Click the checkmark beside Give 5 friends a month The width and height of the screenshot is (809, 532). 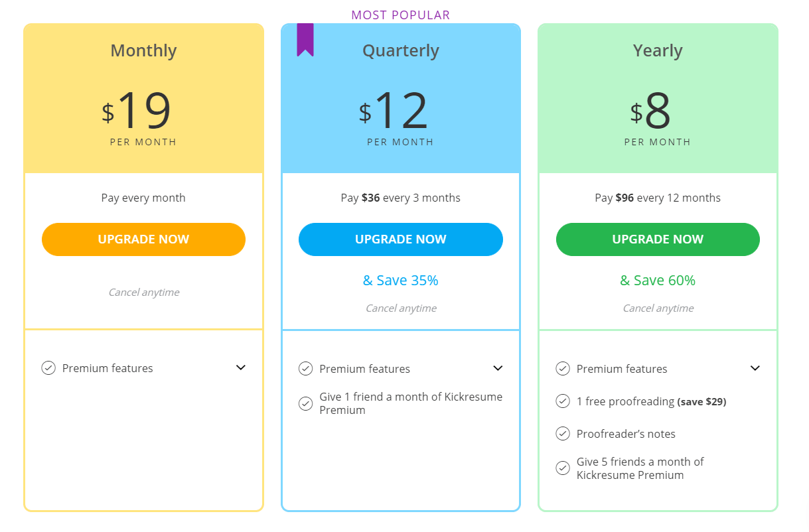tap(562, 468)
